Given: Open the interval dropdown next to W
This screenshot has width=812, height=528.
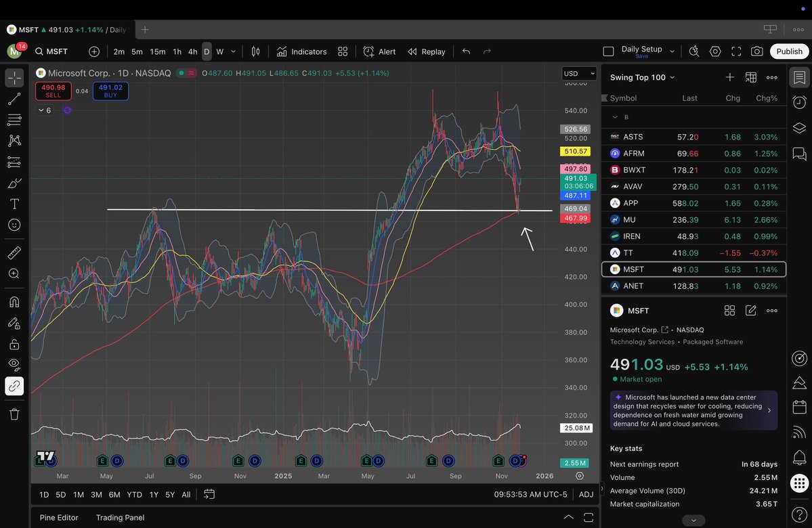Looking at the screenshot, I should pos(233,51).
